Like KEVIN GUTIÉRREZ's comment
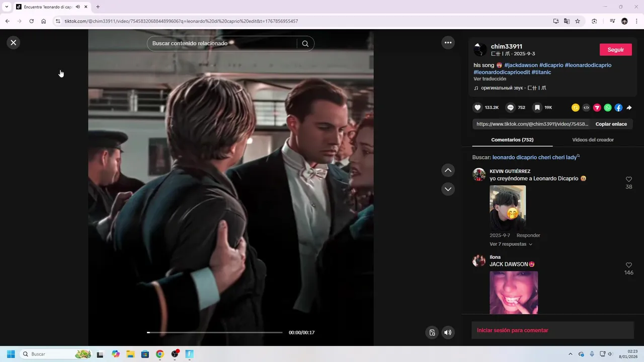 click(629, 179)
